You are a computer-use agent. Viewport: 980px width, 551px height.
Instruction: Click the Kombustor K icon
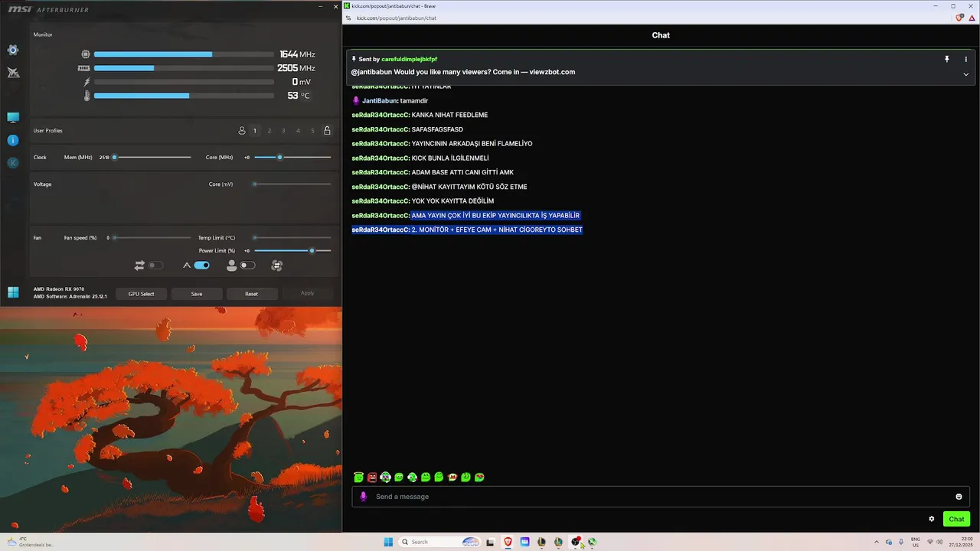coord(13,162)
